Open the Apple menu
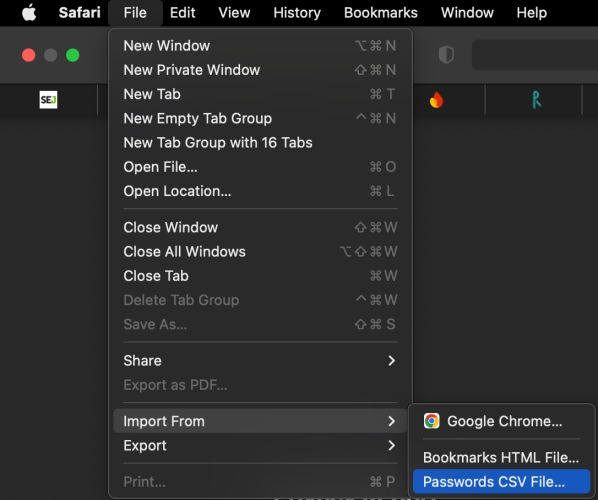This screenshot has width=598, height=500. tap(29, 13)
